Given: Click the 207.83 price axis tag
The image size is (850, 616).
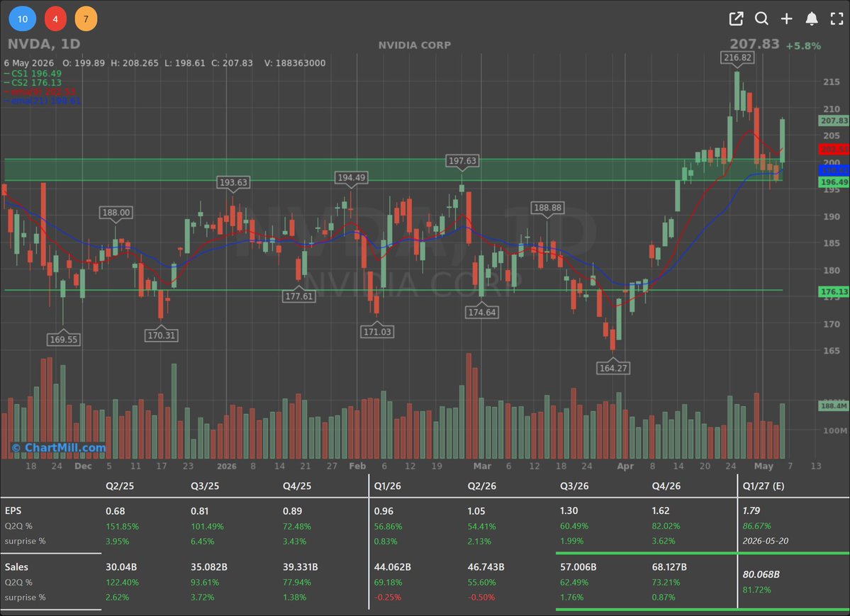Looking at the screenshot, I should click(x=834, y=121).
